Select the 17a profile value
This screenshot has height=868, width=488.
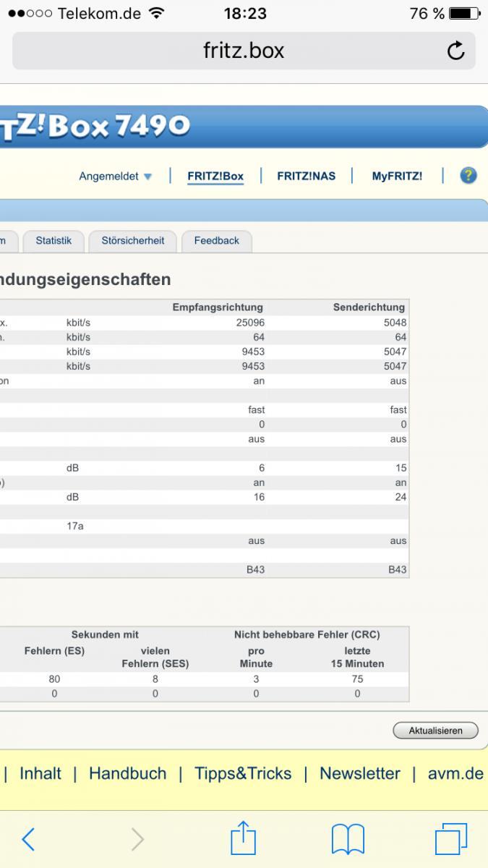coord(75,526)
